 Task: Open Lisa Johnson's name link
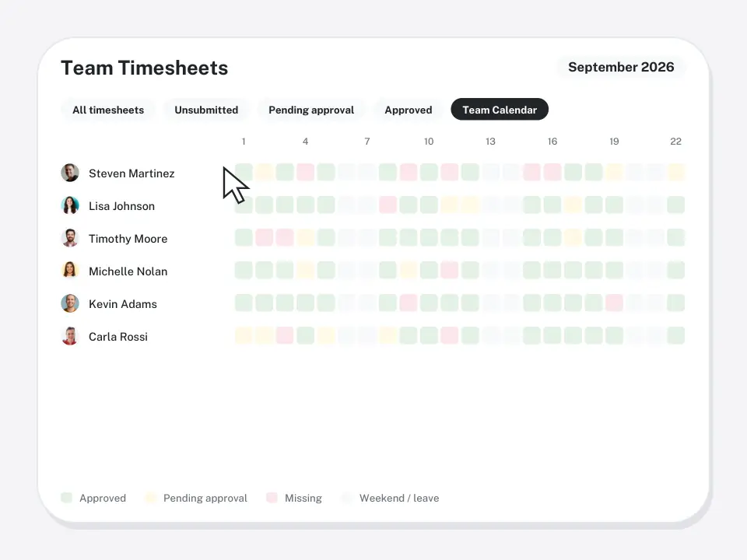(121, 206)
